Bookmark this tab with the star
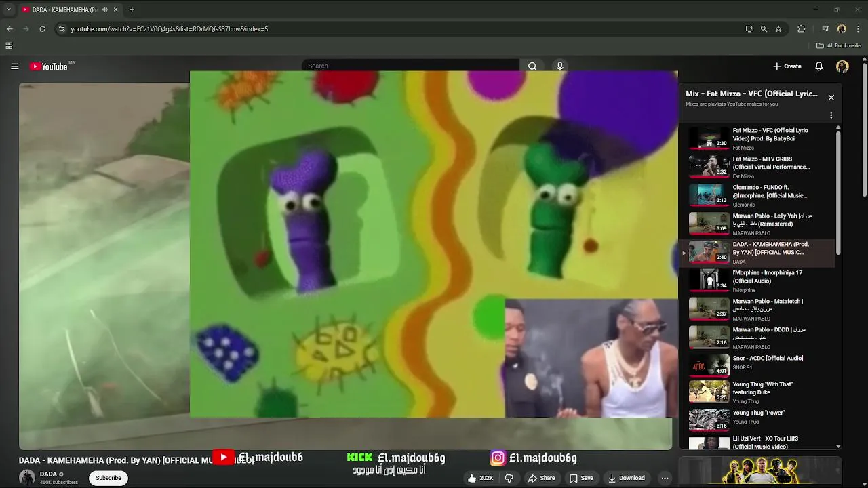 [778, 29]
